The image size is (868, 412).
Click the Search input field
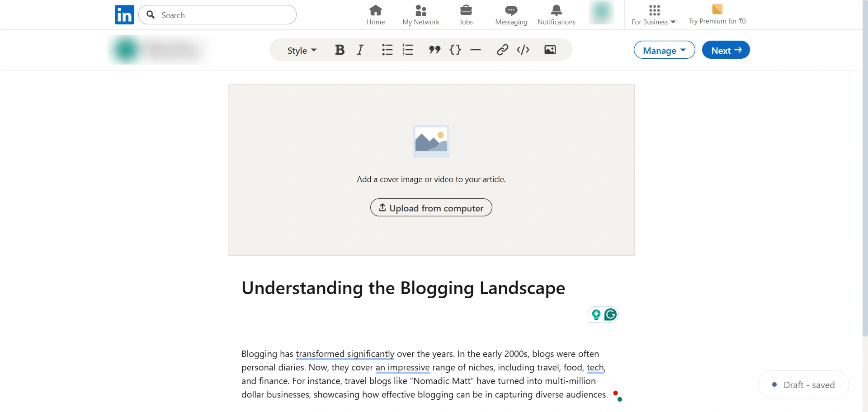click(x=217, y=15)
